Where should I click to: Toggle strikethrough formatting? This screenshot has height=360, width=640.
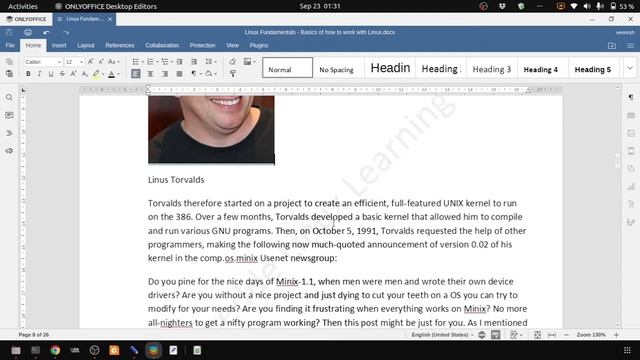pyautogui.click(x=62, y=74)
